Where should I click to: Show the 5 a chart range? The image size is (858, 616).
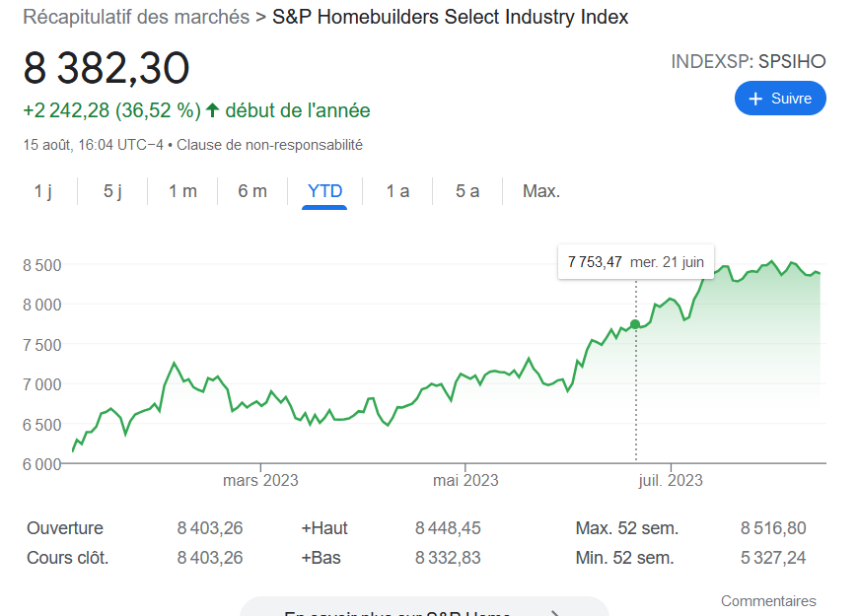coord(467,191)
